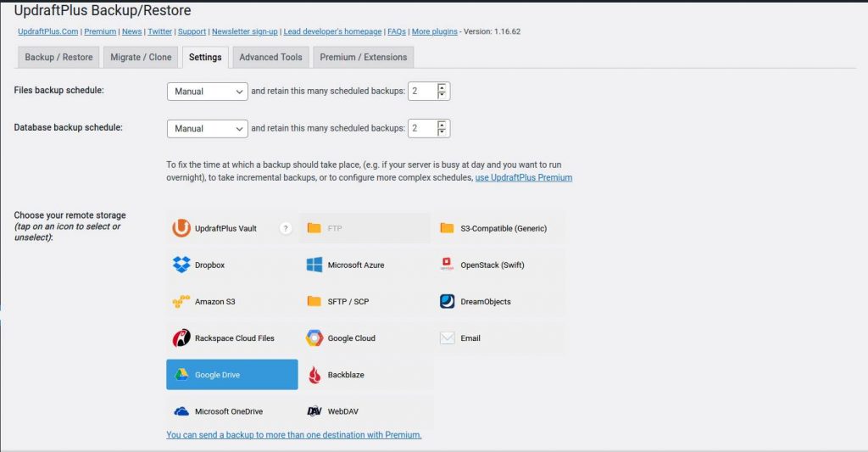
Task: Open the Premium header link
Action: (100, 31)
